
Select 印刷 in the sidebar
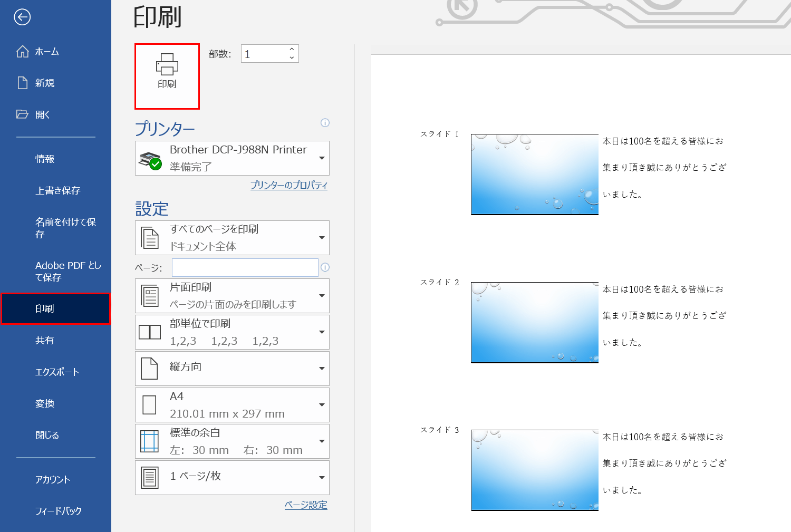pyautogui.click(x=55, y=308)
